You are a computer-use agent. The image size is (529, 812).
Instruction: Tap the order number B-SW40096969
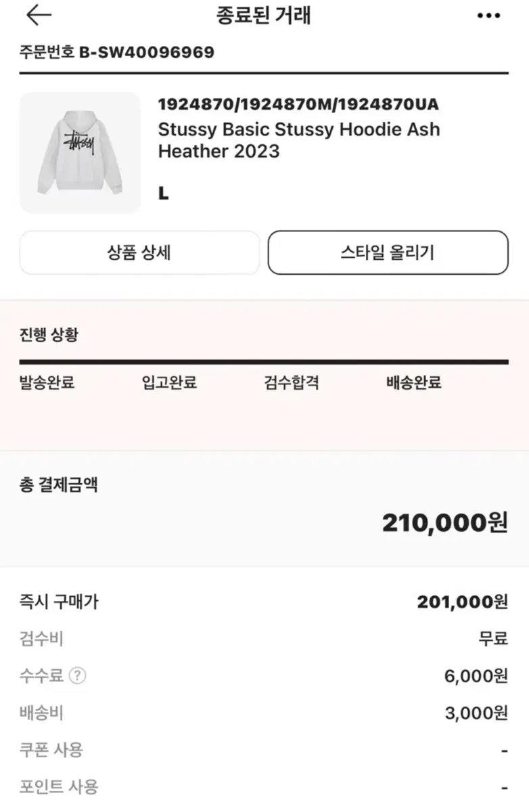[147, 52]
